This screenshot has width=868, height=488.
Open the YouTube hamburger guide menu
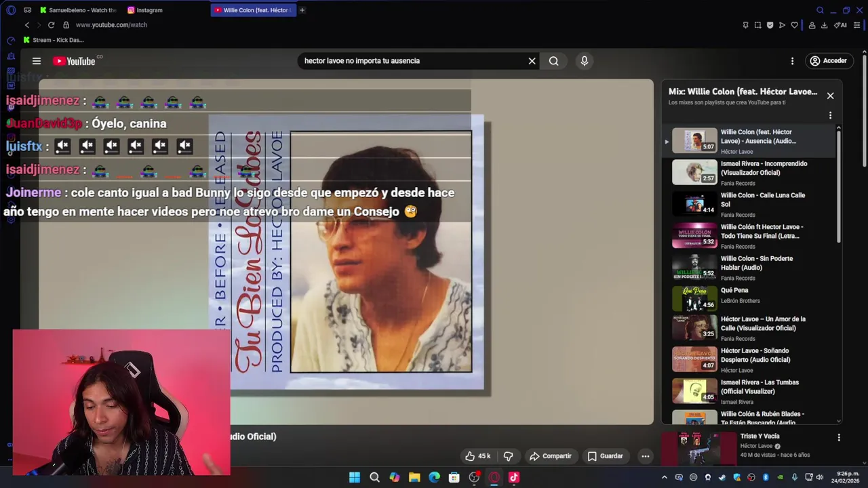point(37,61)
